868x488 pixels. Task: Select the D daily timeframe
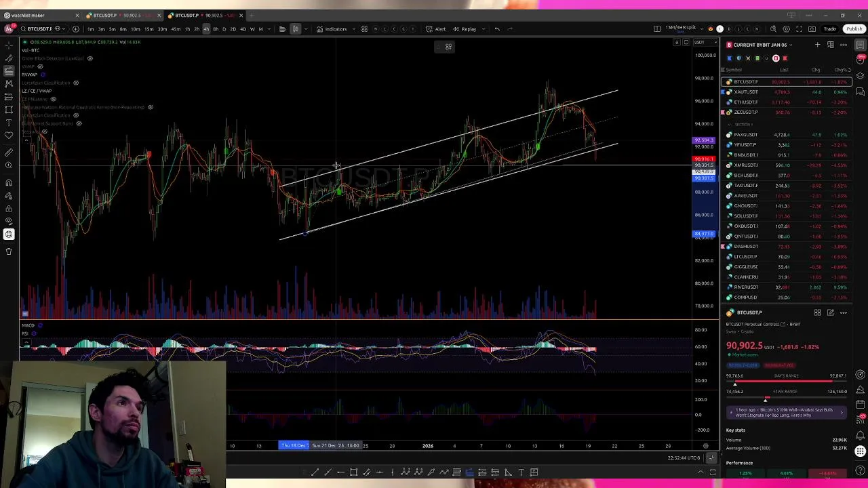224,29
